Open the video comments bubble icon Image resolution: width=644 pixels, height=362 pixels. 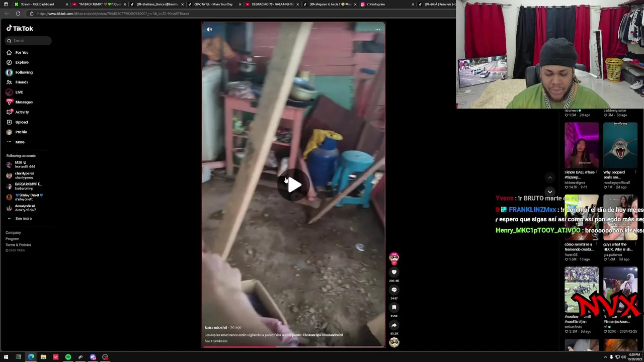click(394, 290)
